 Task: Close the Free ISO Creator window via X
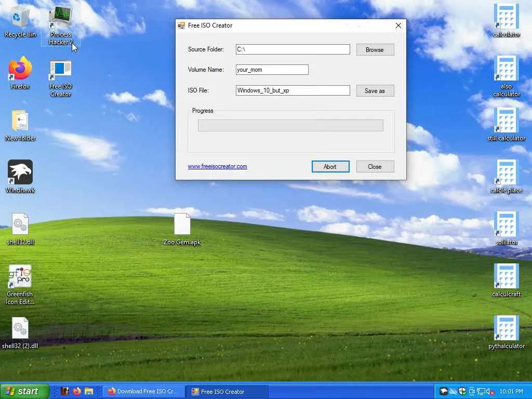point(398,25)
